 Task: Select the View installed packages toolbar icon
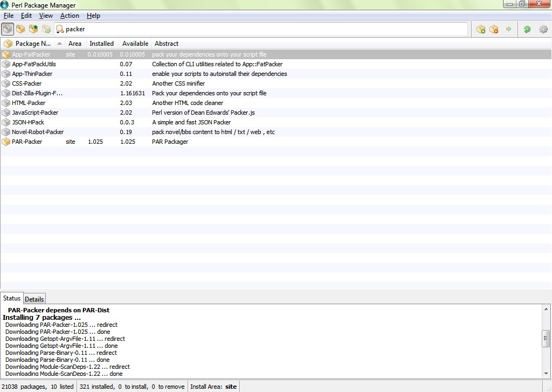point(20,29)
